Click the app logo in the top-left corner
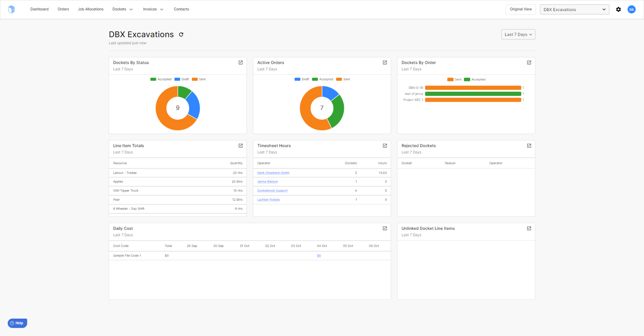 11,9
